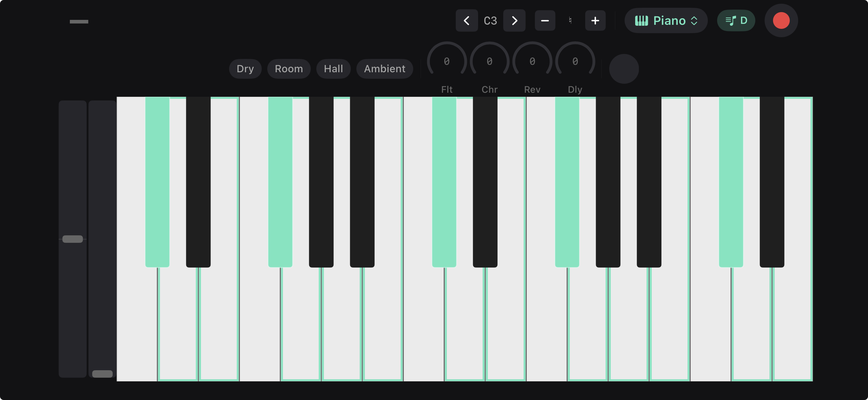The height and width of the screenshot is (400, 868).
Task: Activate the Ambient effect preset
Action: pos(384,69)
